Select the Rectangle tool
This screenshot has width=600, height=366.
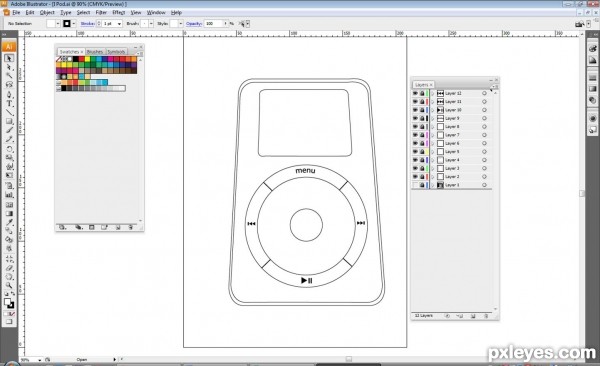(9, 121)
